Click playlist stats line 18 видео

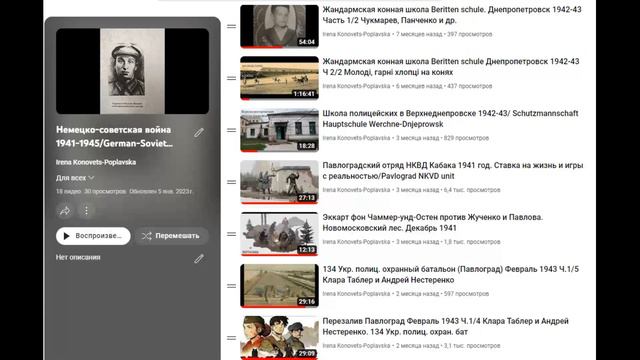pyautogui.click(x=124, y=191)
